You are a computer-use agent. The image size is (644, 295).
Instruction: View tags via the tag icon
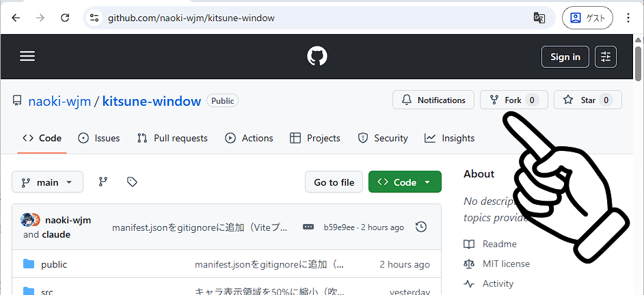click(x=132, y=182)
